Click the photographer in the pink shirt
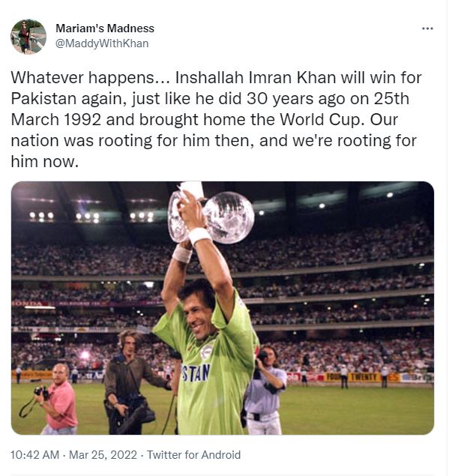 point(58,400)
